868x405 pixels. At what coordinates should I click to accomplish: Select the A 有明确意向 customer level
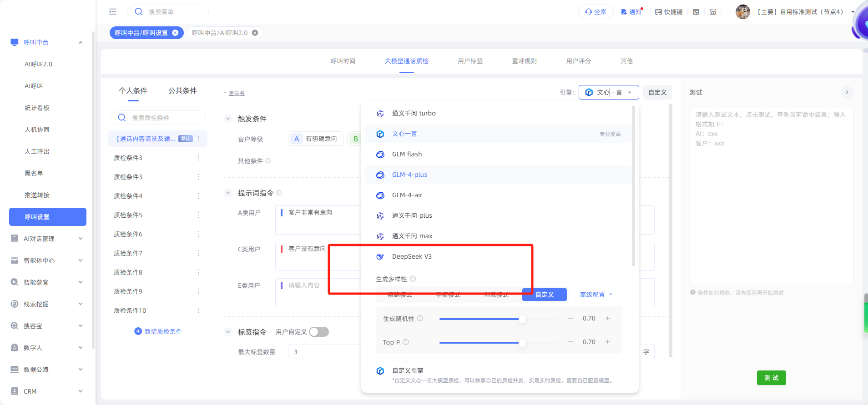coord(316,139)
